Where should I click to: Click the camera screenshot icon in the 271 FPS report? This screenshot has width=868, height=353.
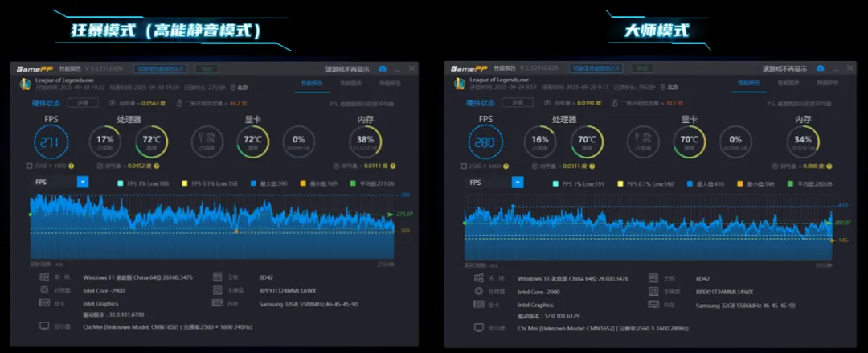(383, 68)
